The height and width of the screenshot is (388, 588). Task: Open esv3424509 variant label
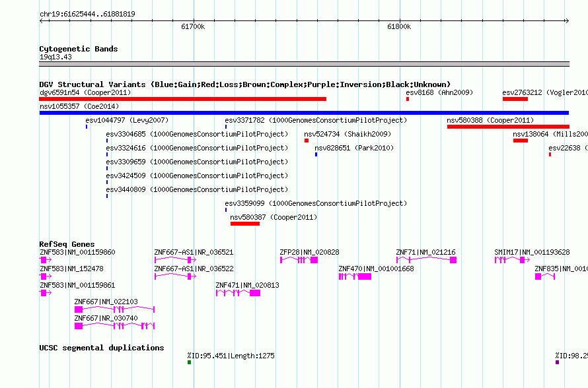tap(197, 176)
